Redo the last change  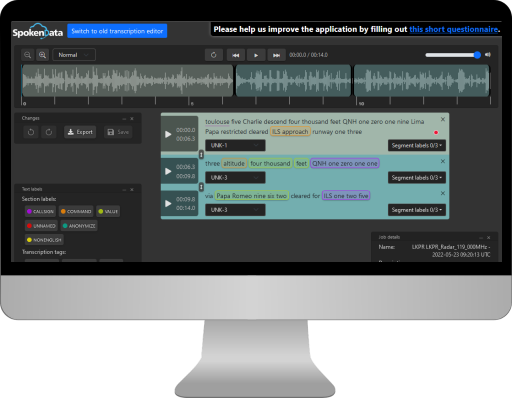[x=49, y=132]
